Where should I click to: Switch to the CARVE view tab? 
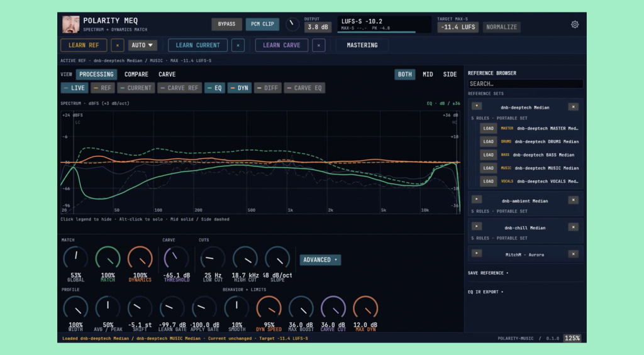pyautogui.click(x=167, y=74)
